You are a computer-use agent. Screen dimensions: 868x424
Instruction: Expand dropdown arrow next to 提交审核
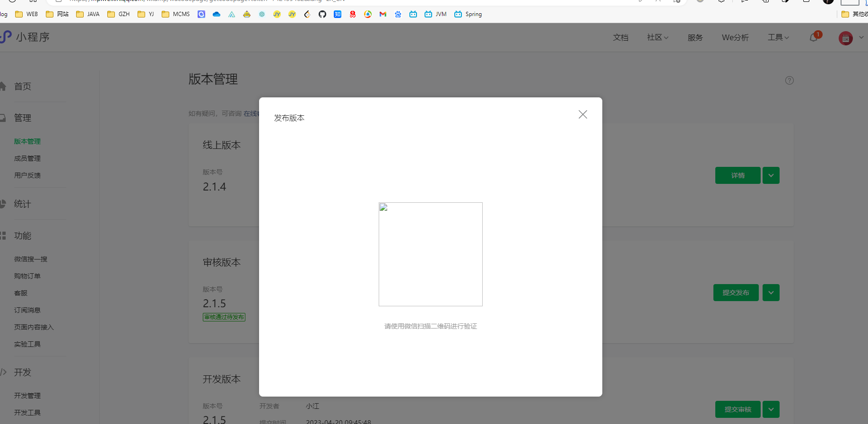tap(771, 409)
